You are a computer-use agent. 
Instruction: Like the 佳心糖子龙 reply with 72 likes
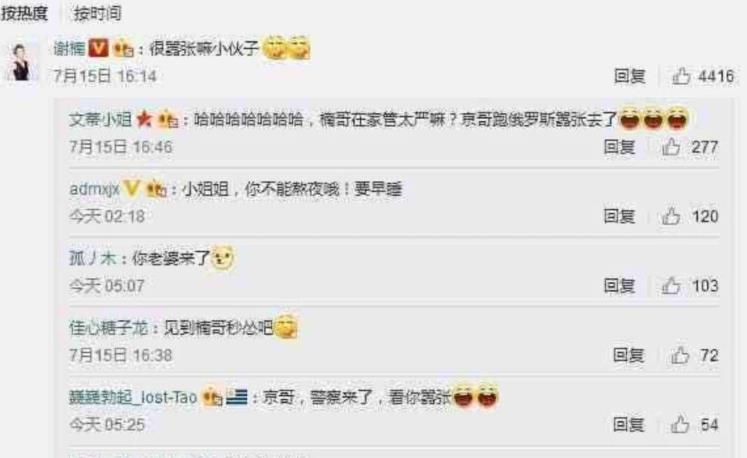pos(680,355)
